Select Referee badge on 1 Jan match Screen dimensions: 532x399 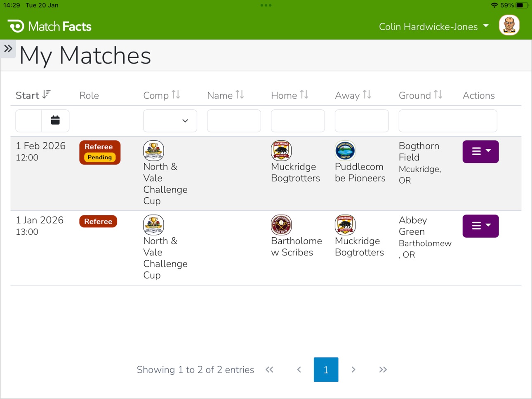[x=98, y=221]
